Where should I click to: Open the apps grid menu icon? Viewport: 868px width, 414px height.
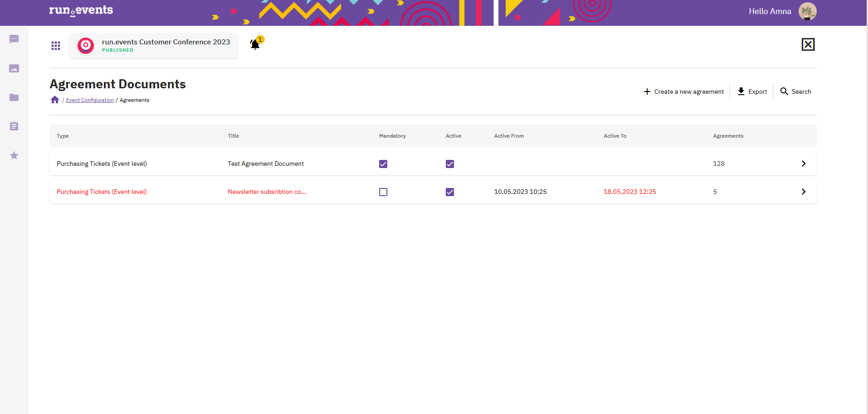pyautogui.click(x=56, y=46)
